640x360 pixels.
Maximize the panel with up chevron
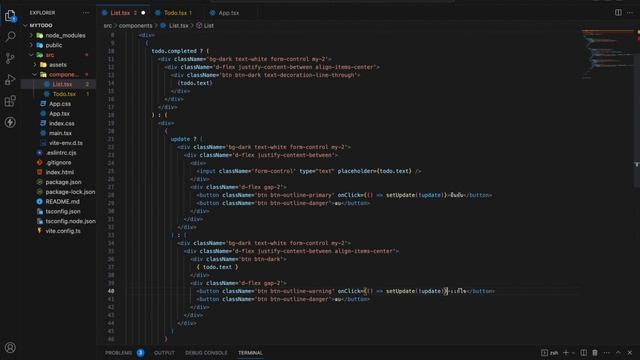(618, 353)
